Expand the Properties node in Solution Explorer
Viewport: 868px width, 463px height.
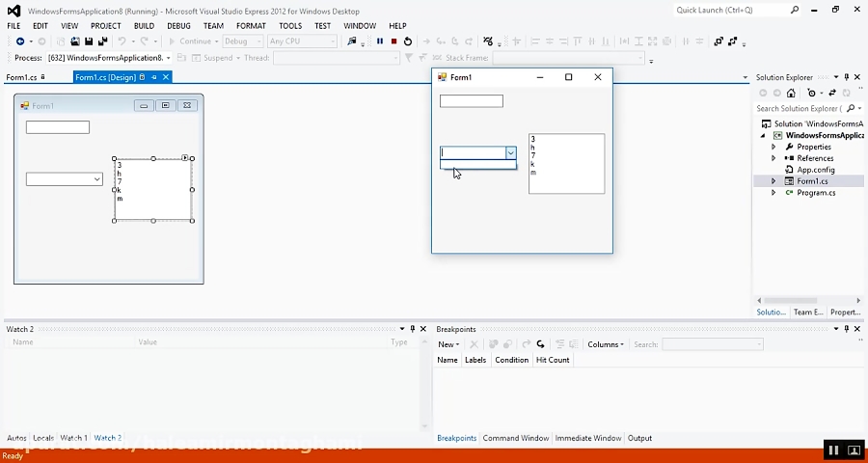click(773, 147)
